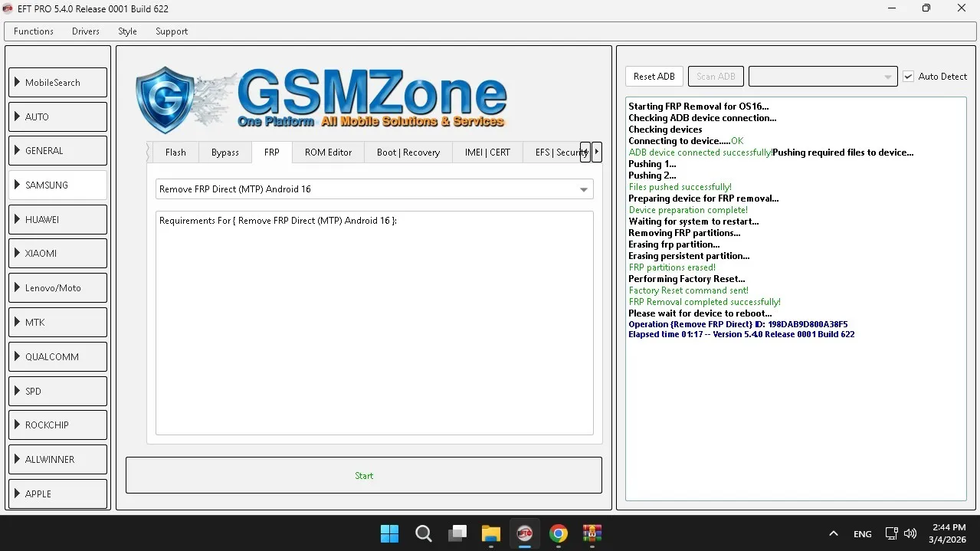This screenshot has height=551, width=980.
Task: Switch to the Boot | Recovery tab
Action: click(x=408, y=153)
